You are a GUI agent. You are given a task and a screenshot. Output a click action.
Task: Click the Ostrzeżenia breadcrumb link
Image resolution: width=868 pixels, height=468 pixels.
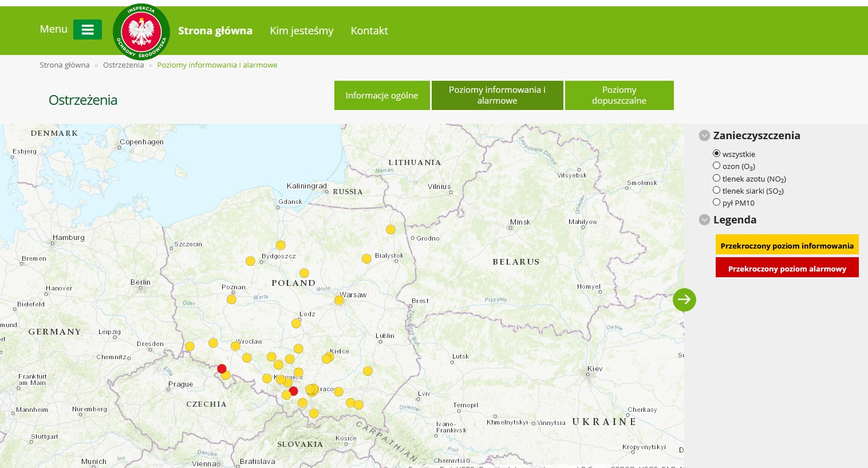123,65
